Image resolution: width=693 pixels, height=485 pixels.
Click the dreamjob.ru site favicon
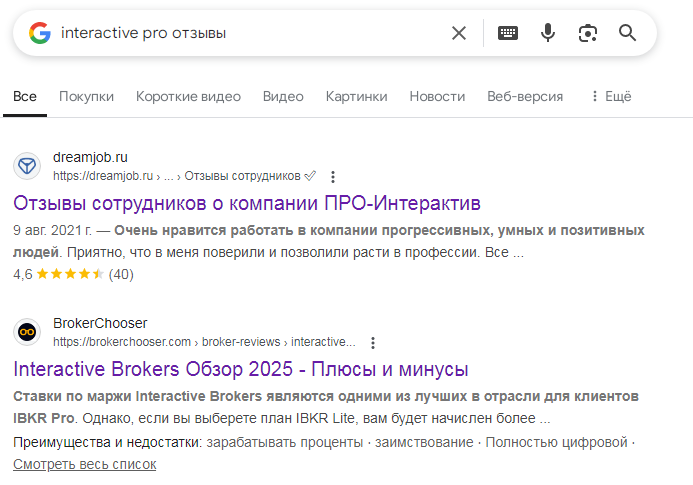tap(27, 166)
